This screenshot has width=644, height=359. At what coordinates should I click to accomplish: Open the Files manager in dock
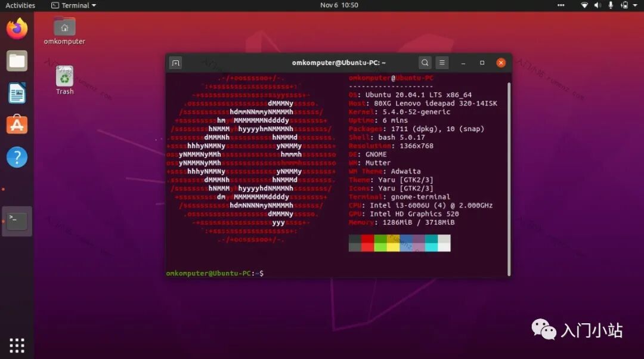(17, 61)
